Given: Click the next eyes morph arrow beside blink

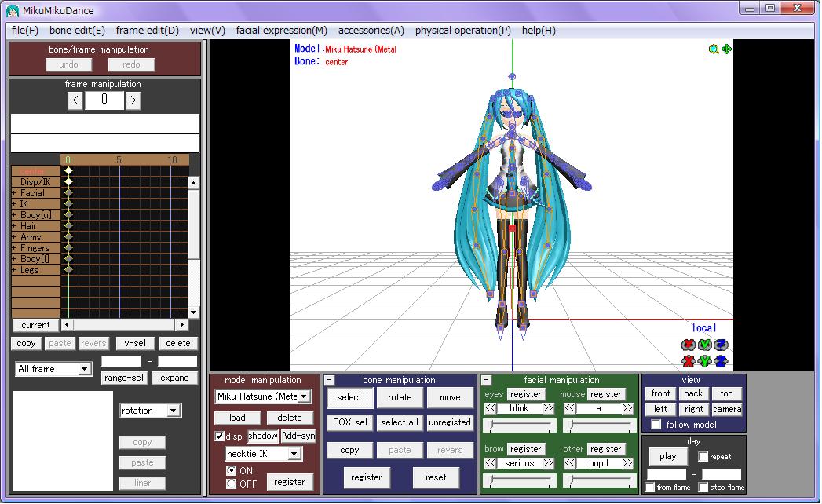Looking at the screenshot, I should 548,408.
